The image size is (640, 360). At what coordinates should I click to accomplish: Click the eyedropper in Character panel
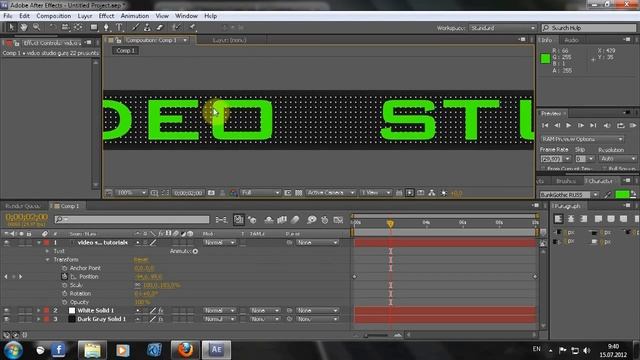coord(607,195)
